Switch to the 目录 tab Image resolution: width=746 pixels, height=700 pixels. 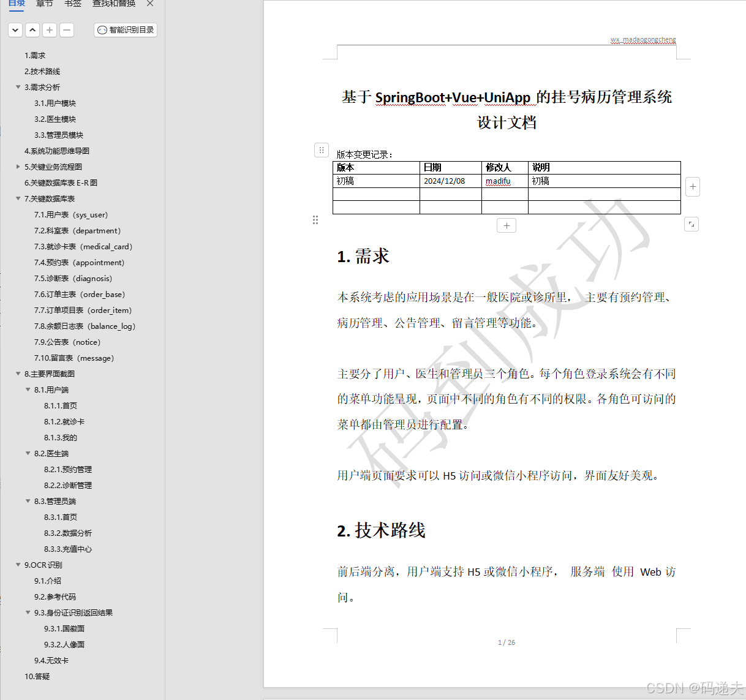17,4
